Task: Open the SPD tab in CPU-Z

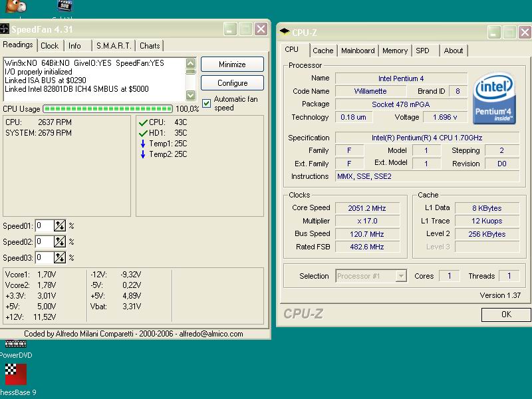Action: pos(422,51)
